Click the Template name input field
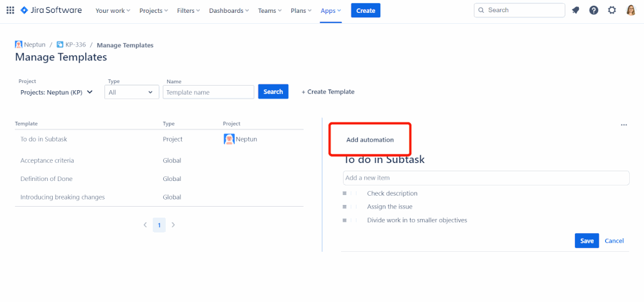 [209, 92]
